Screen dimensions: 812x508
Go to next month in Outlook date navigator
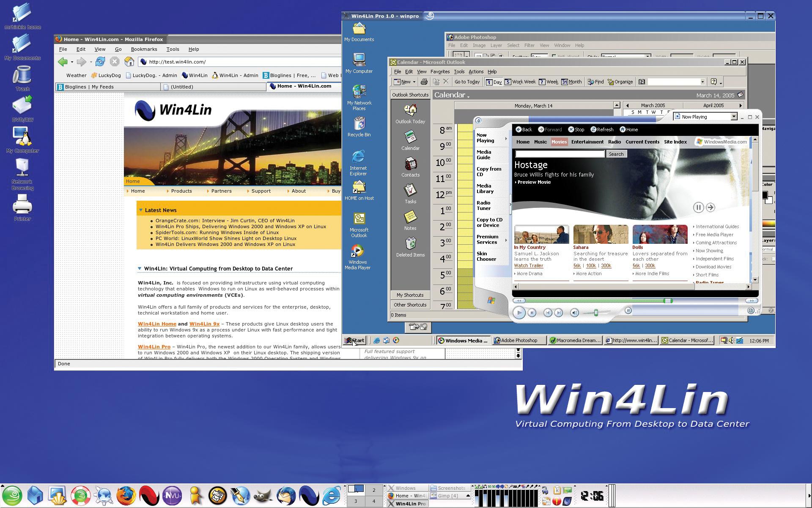pyautogui.click(x=741, y=105)
